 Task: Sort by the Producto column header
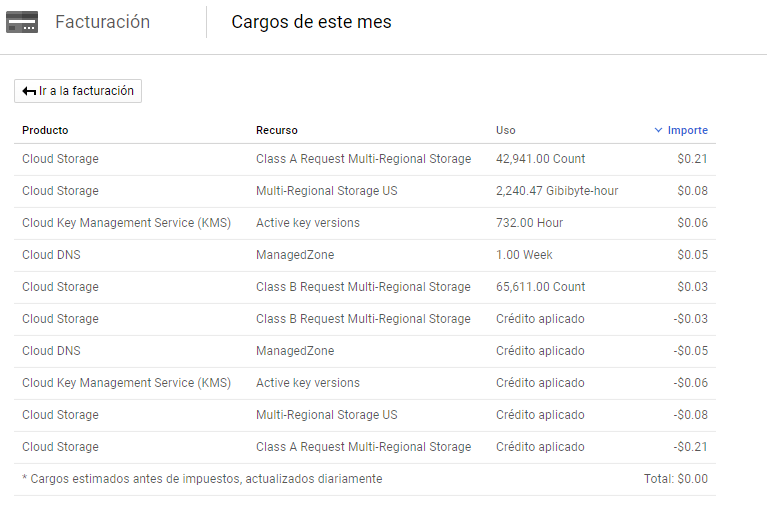coord(45,130)
